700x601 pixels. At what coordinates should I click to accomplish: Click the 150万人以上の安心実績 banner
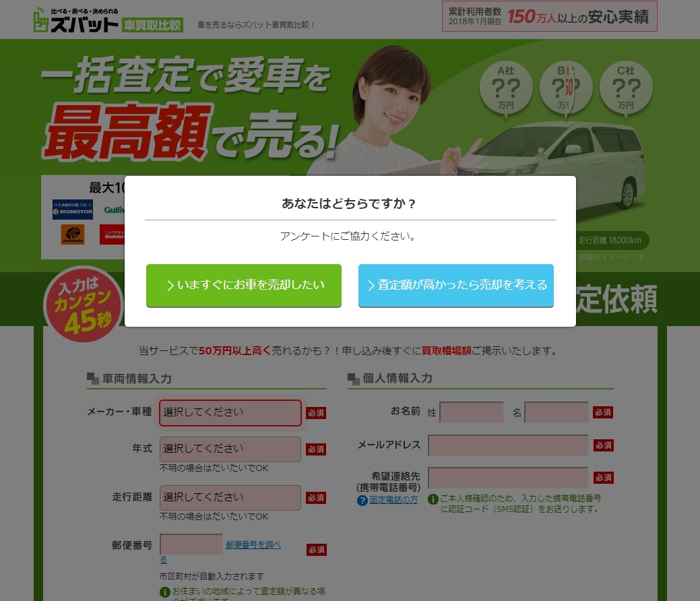point(550,17)
